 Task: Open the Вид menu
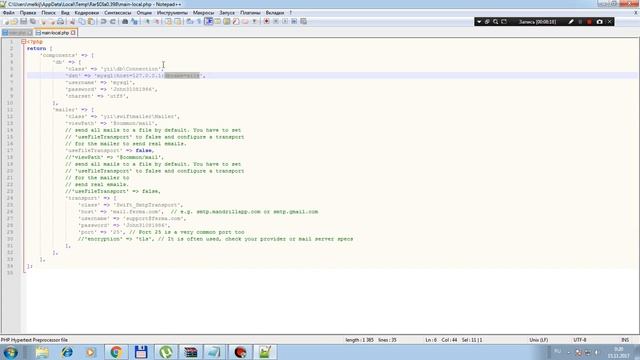(x=65, y=13)
